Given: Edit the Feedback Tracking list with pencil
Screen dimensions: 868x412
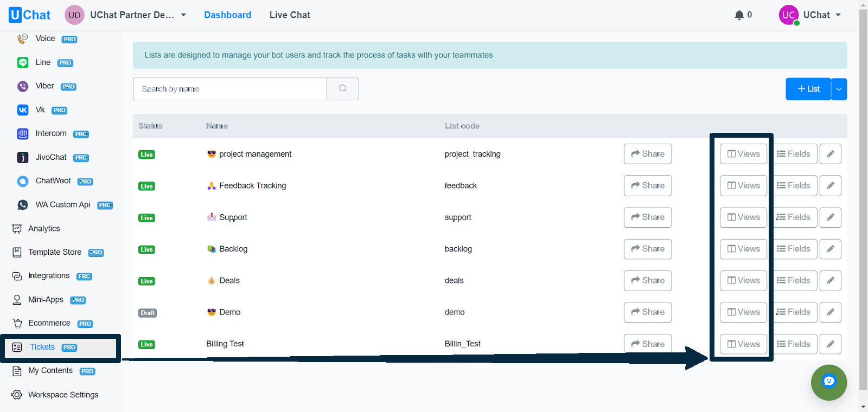Looking at the screenshot, I should point(831,185).
